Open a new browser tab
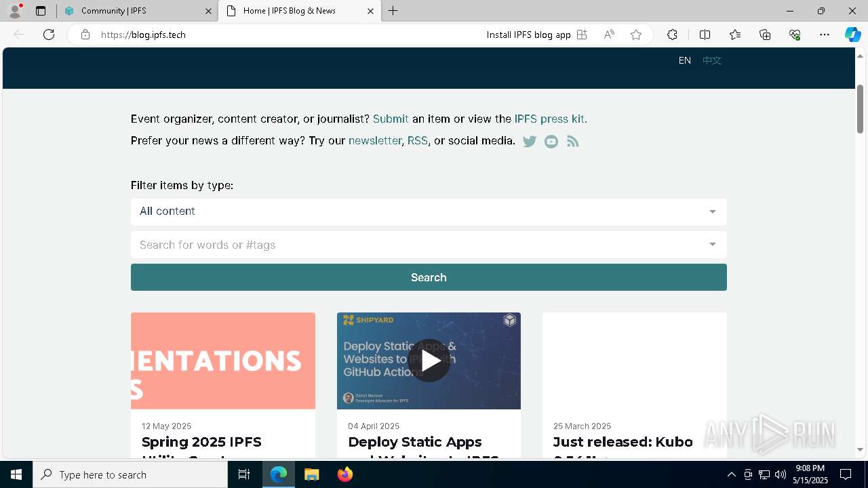This screenshot has width=868, height=488. pos(393,11)
